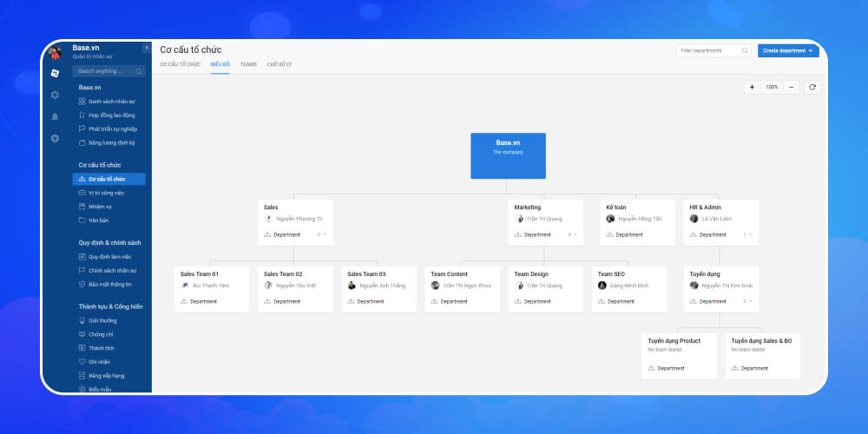Click the Ghi nhận heart icon
Viewport: 868px width, 434px height.
(x=82, y=361)
